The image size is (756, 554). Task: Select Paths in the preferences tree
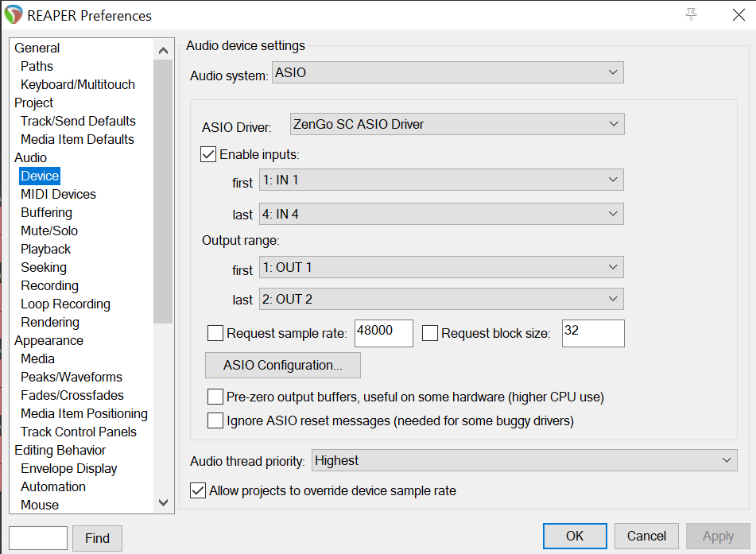pyautogui.click(x=37, y=66)
